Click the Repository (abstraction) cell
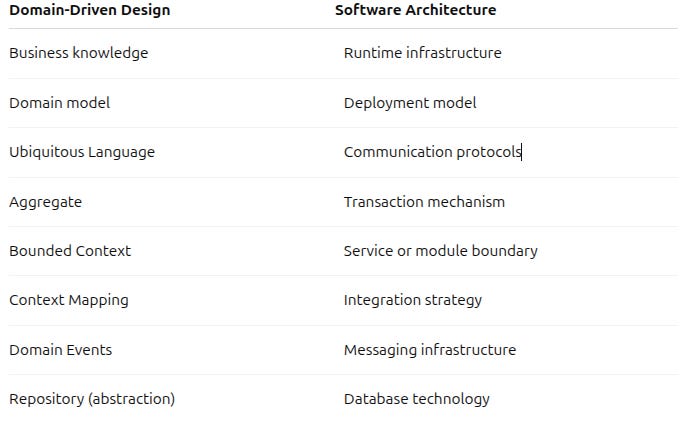 (x=92, y=399)
